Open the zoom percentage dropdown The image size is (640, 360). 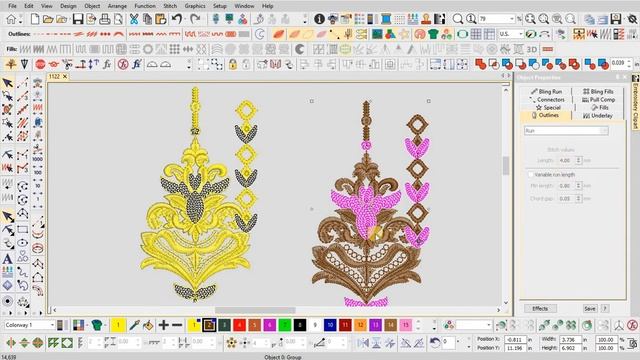pos(512,19)
